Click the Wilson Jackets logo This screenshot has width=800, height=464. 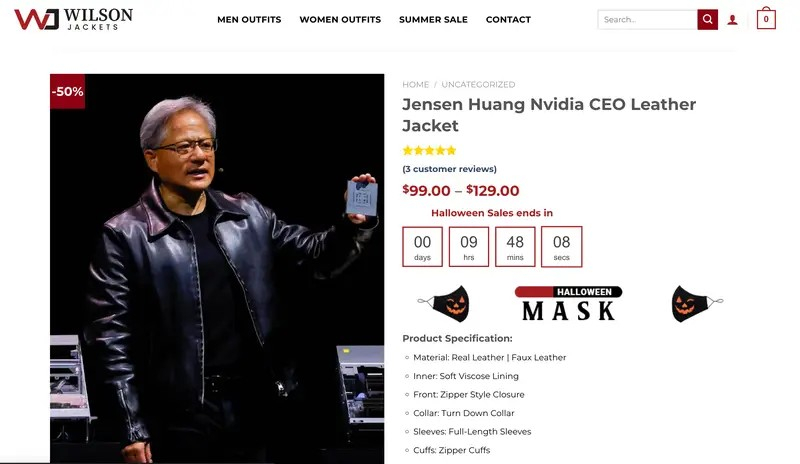click(73, 19)
